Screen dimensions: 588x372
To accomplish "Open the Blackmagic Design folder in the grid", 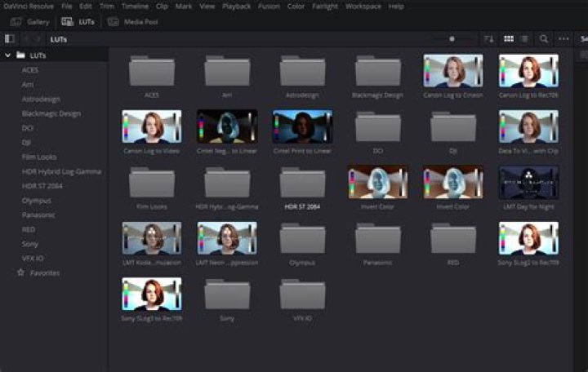I will click(x=378, y=71).
